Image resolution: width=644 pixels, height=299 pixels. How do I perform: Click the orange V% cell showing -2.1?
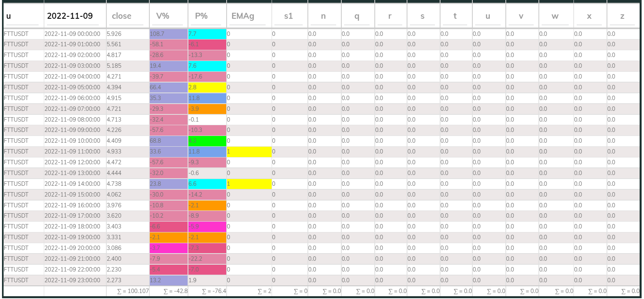168,237
